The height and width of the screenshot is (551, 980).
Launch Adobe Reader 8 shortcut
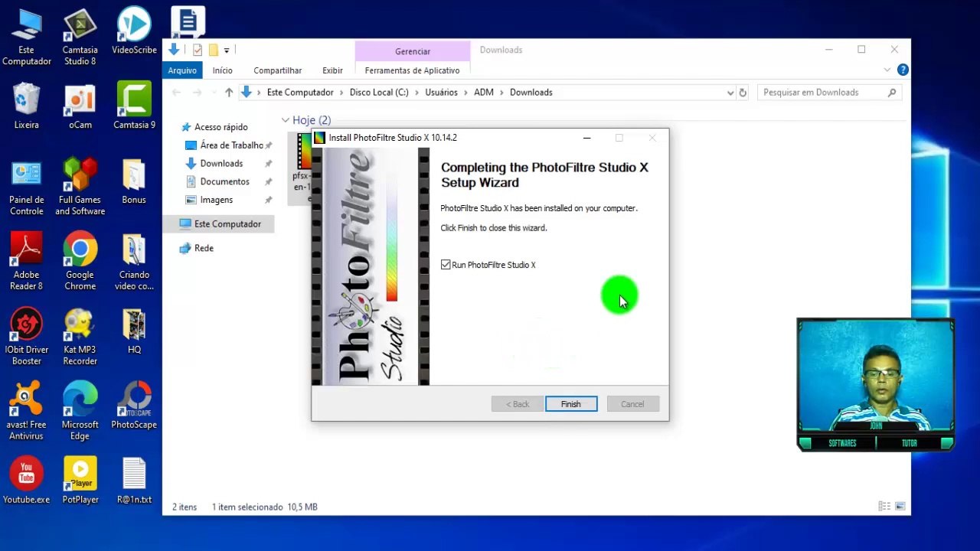click(26, 262)
